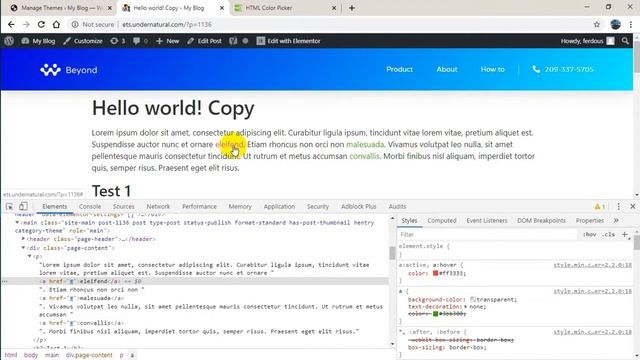The height and width of the screenshot is (360, 640).
Task: Bookmark this page with the star icon
Action: 597,24
